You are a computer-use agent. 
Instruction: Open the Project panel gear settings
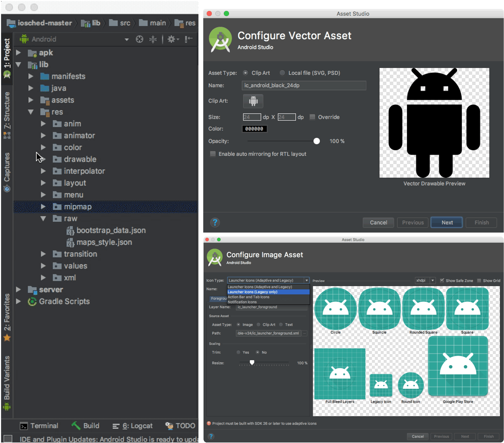coord(173,39)
